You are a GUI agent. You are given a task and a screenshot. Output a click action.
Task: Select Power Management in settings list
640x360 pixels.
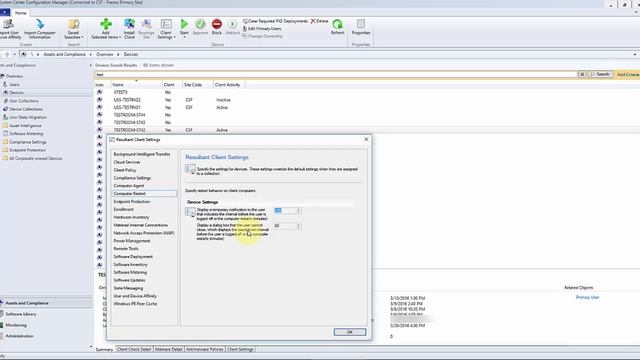click(131, 241)
